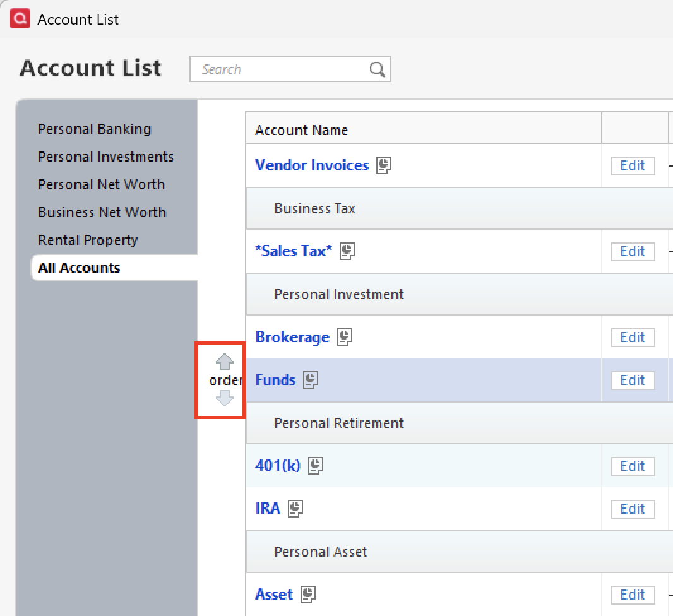The image size is (673, 616).
Task: Open the report icon beside Vendor Invoices
Action: 384,165
